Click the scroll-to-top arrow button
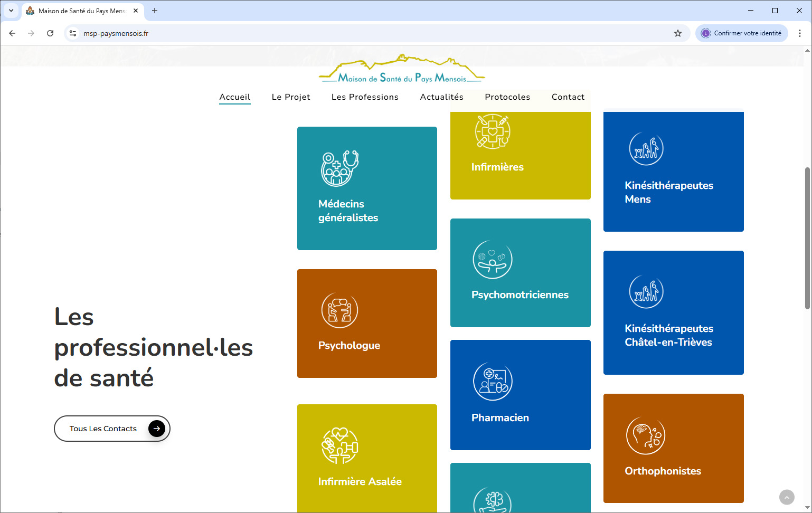Screen dimensions: 812x513 coord(787,497)
